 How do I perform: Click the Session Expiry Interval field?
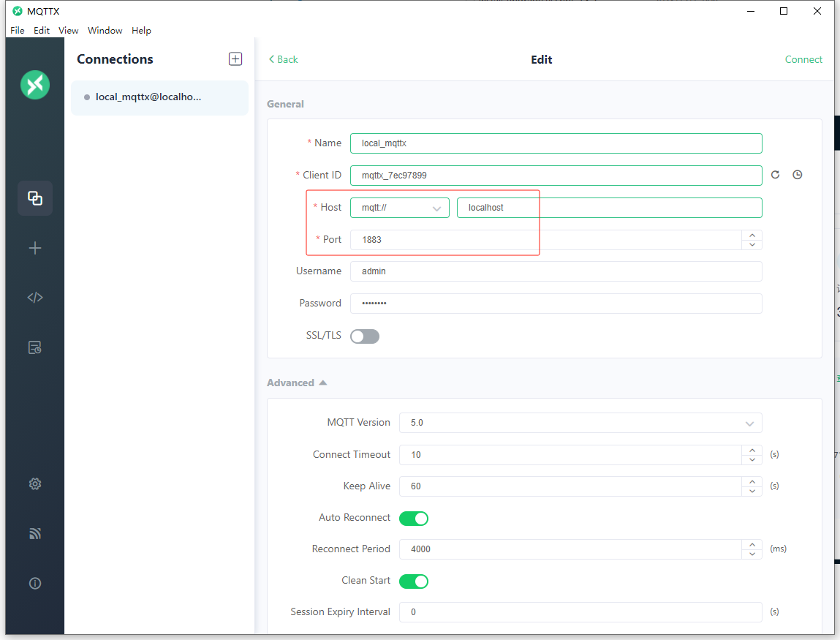[x=580, y=612]
